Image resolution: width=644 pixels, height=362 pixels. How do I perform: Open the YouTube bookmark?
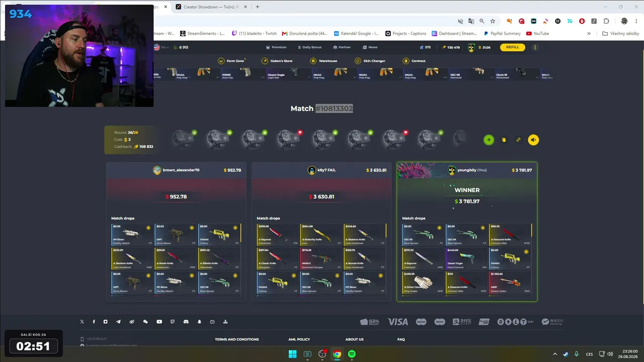coord(537,34)
